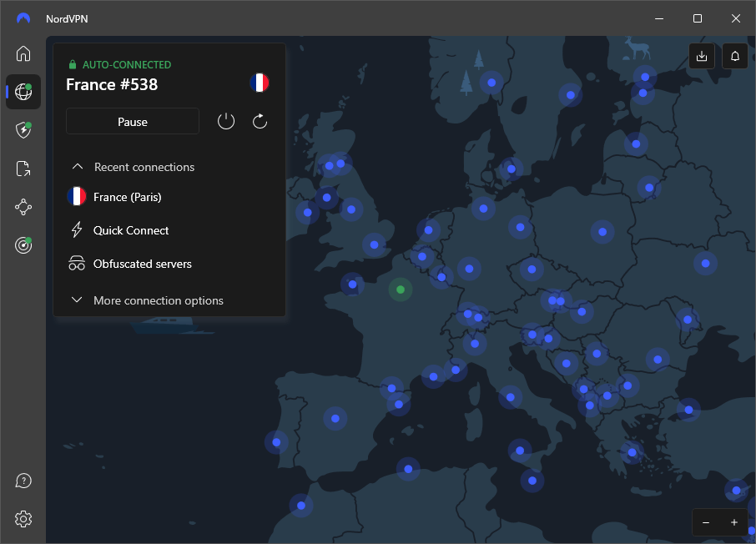Click the Quick Connect lightning icon
This screenshot has width=756, height=544.
[x=77, y=230]
